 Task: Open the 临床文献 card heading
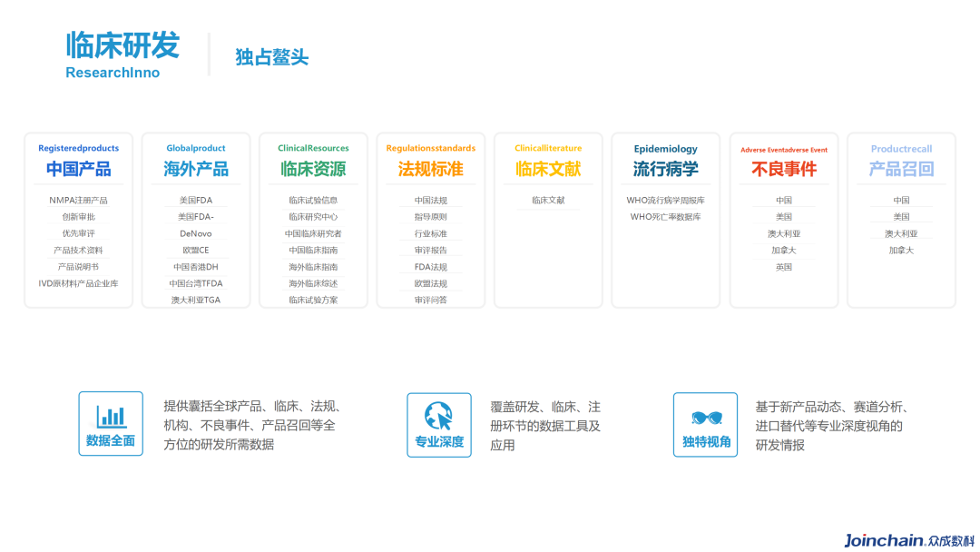(x=548, y=169)
